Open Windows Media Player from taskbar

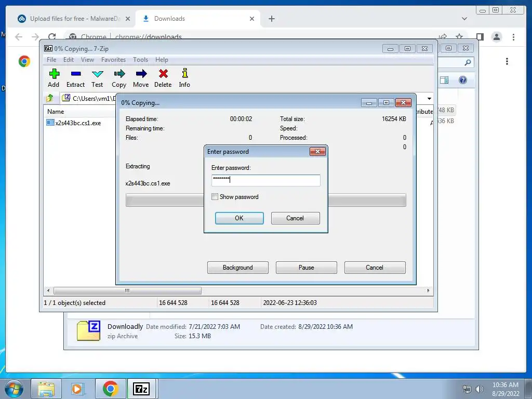click(x=78, y=389)
